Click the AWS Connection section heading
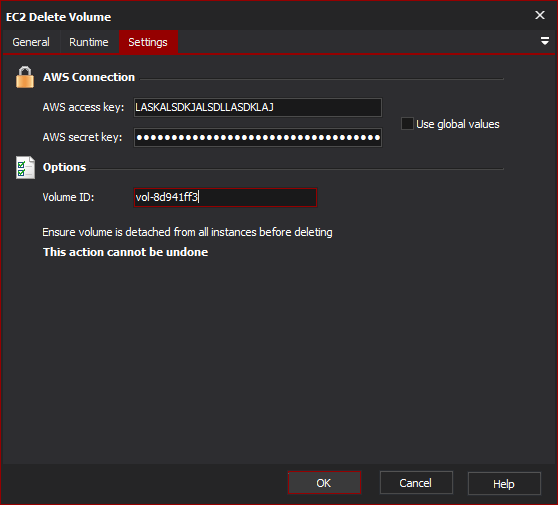 coord(89,77)
